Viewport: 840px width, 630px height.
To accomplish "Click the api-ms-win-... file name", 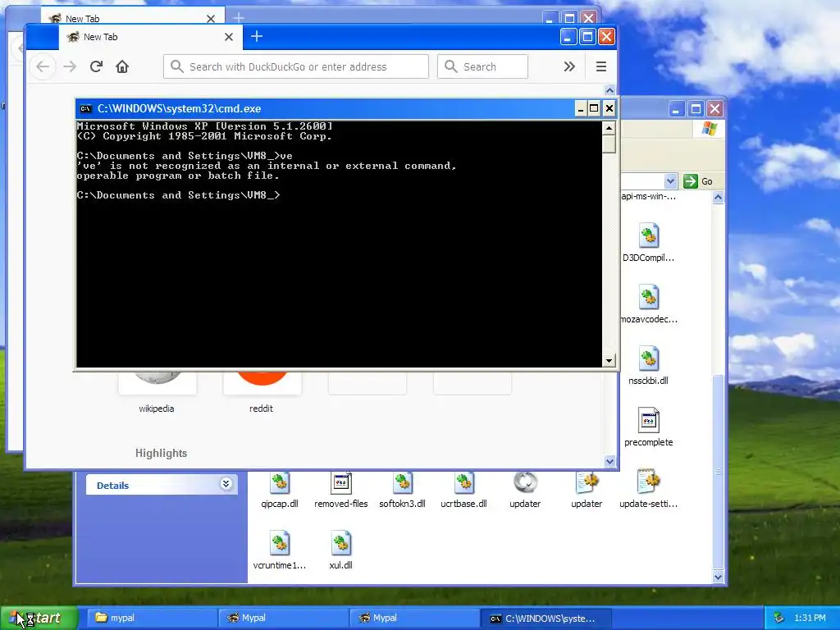I will [x=649, y=197].
